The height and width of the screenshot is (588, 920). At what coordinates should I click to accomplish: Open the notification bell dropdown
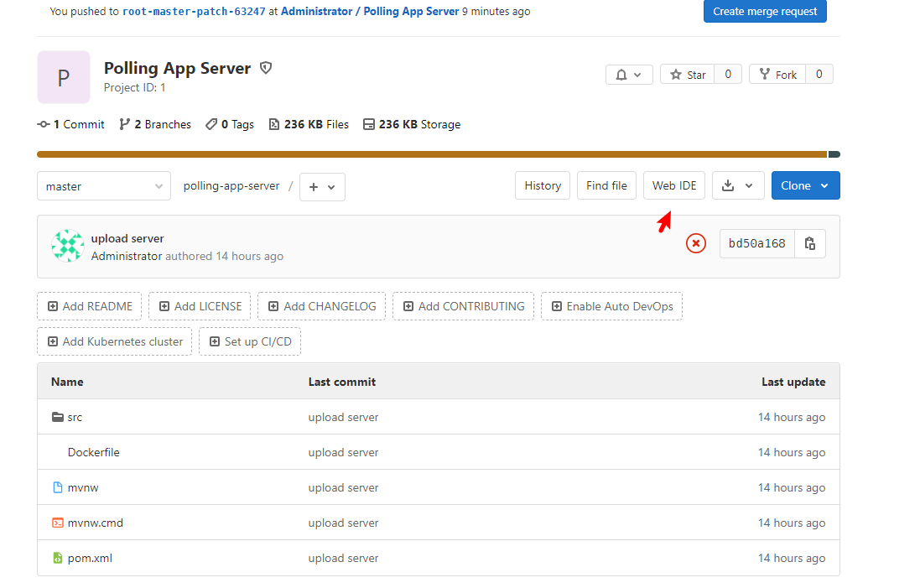[x=629, y=75]
